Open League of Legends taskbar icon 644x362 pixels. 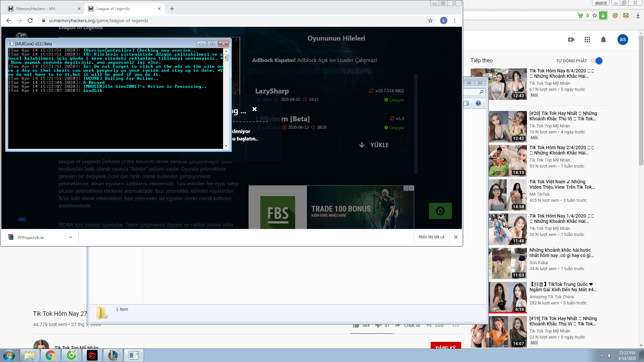(x=113, y=355)
